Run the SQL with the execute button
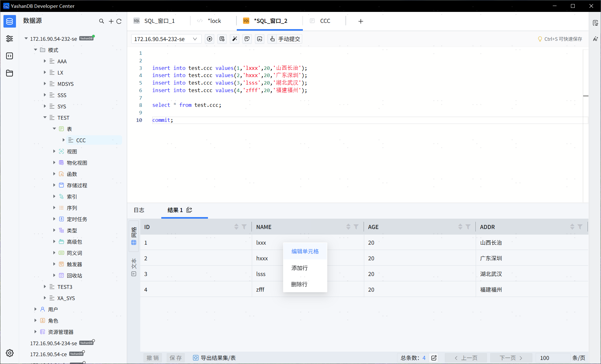 pos(210,39)
